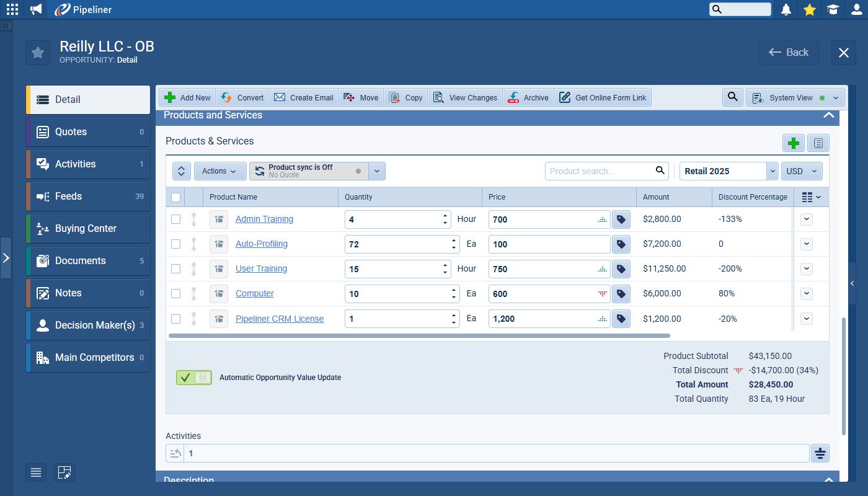Open the Actions dropdown menu

[219, 171]
